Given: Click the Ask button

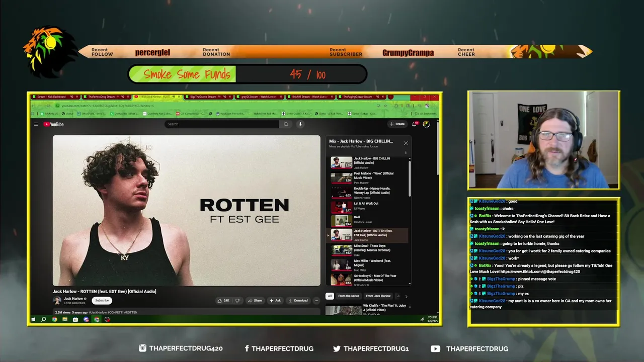Looking at the screenshot, I should click(275, 301).
